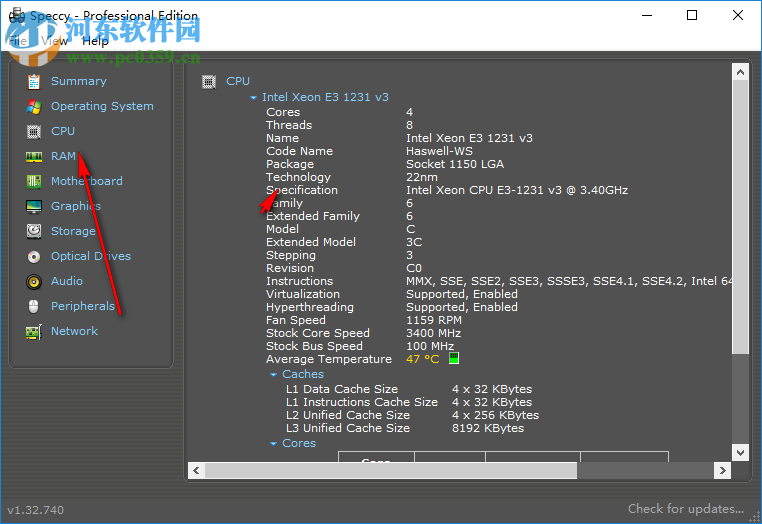
Task: Click the vertical scrollbar thumb
Action: point(740,217)
